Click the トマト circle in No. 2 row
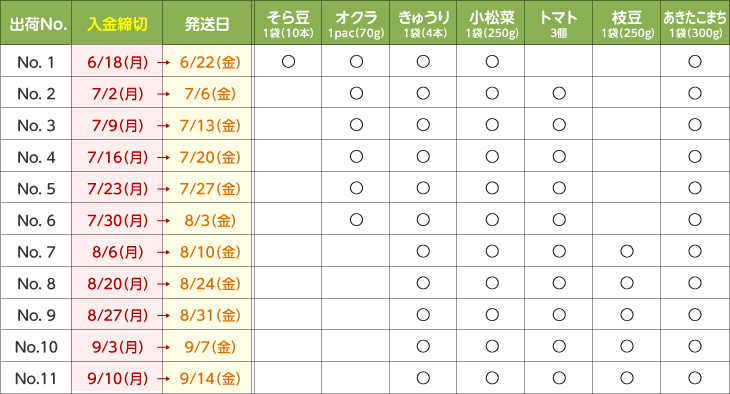Image resolution: width=730 pixels, height=394 pixels. click(x=559, y=93)
